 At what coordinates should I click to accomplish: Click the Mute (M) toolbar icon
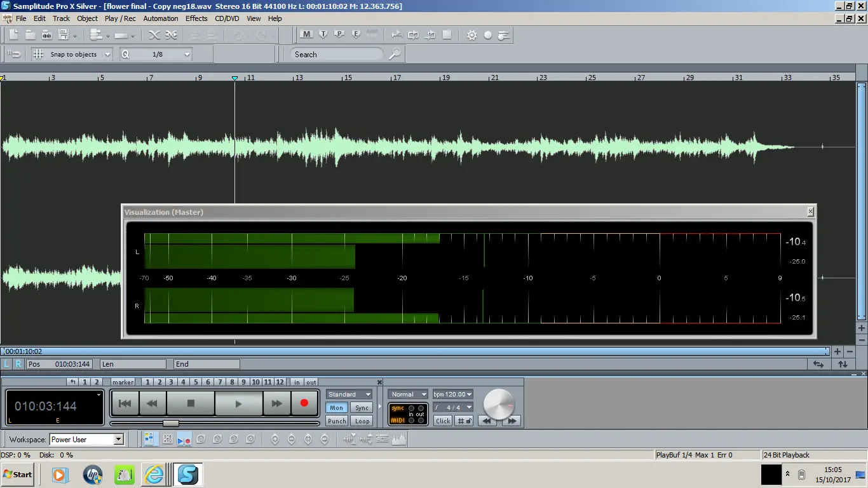click(306, 35)
